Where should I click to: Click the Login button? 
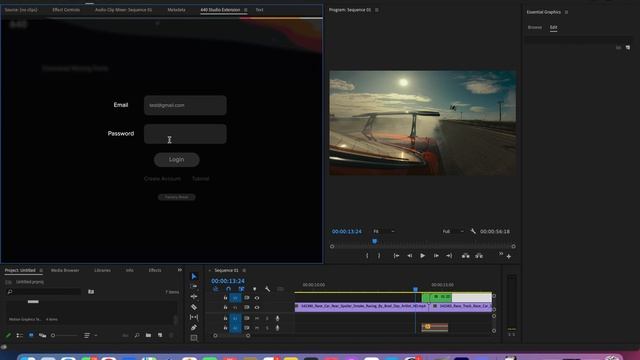(x=177, y=160)
